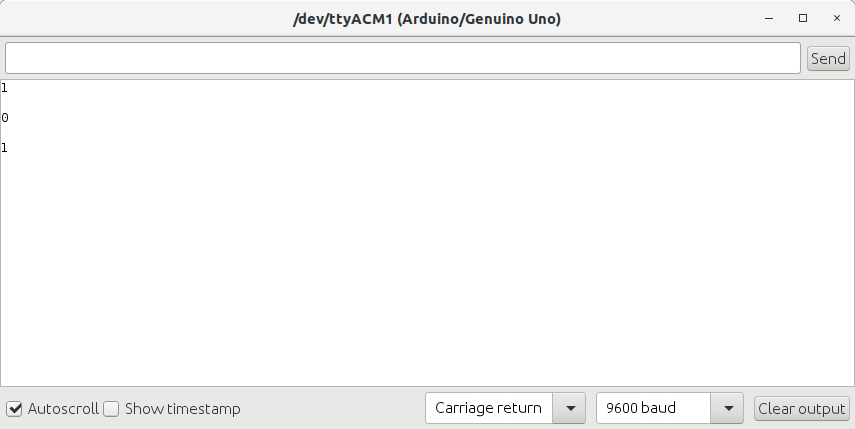Image resolution: width=855 pixels, height=429 pixels.
Task: Click the third output line showing 1
Action: coord(5,148)
